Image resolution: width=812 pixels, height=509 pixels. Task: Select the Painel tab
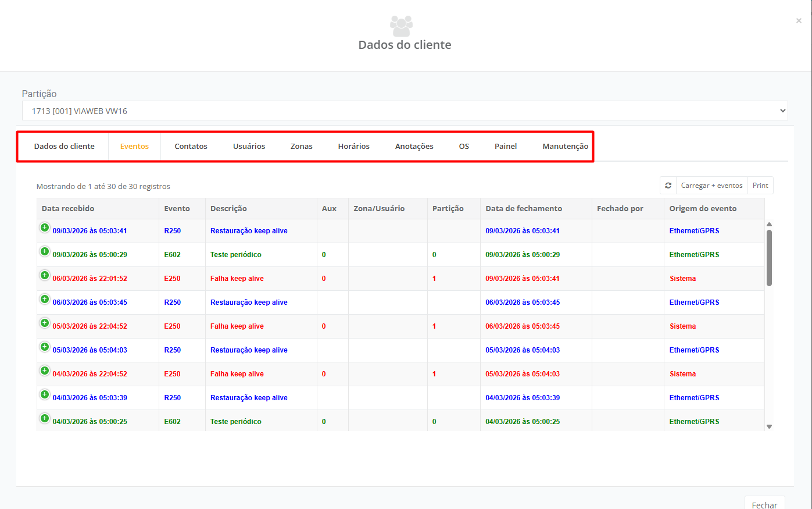[x=505, y=147]
